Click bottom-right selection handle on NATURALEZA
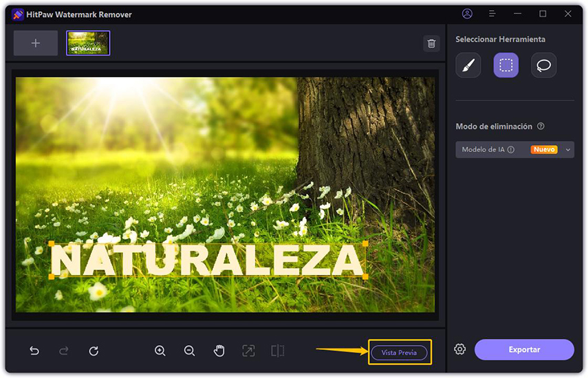Screen dimensions: 588x378 (365, 276)
